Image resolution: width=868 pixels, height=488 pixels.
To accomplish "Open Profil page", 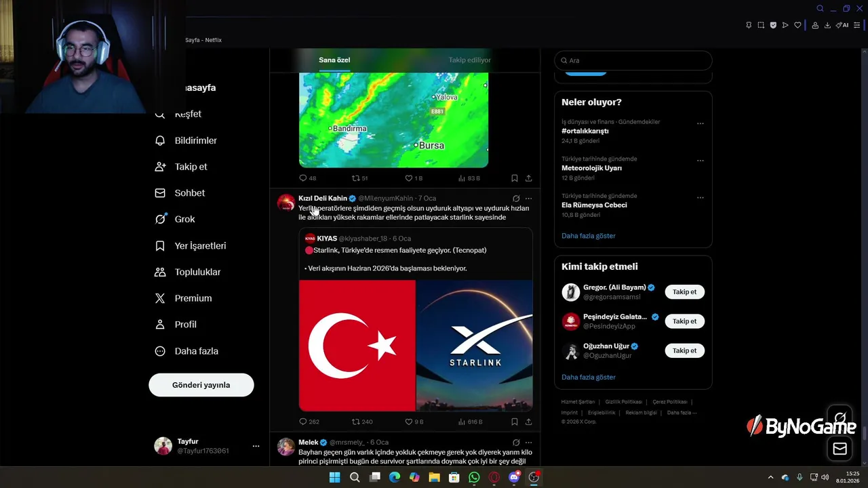I will (x=176, y=325).
